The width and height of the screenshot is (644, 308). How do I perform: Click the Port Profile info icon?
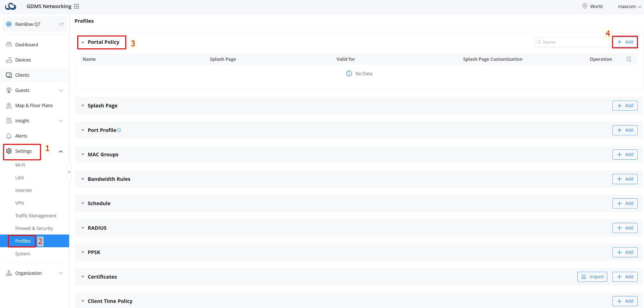pos(119,130)
